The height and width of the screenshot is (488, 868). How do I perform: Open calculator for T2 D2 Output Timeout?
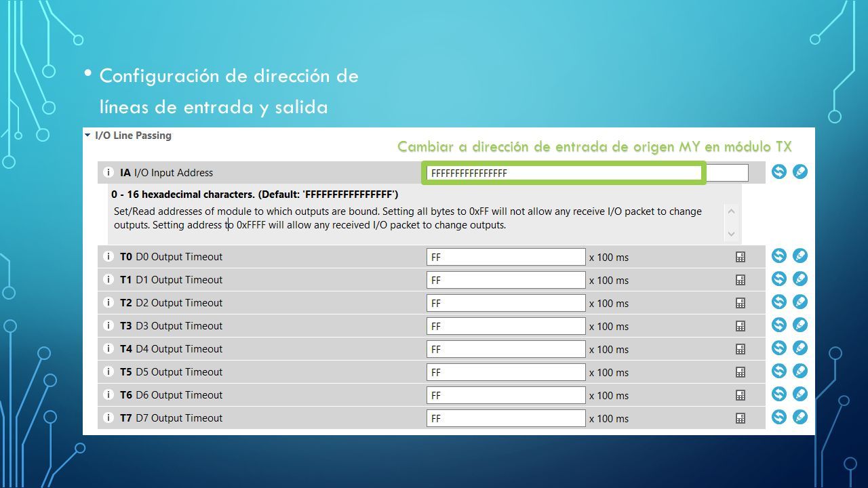click(x=741, y=303)
